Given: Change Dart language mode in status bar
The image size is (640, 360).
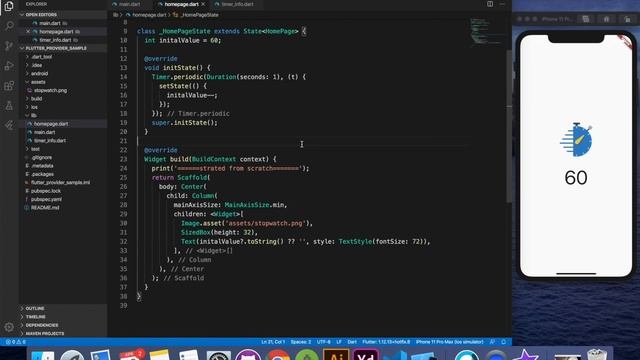Looking at the screenshot, I should [x=352, y=342].
